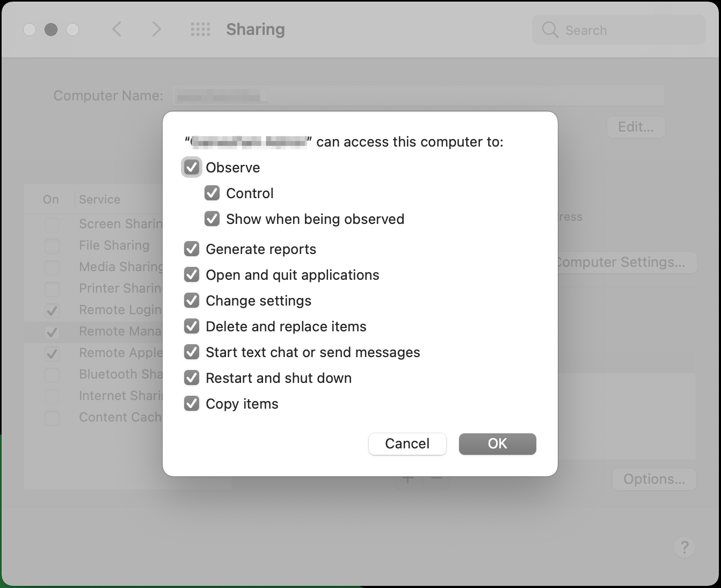The height and width of the screenshot is (588, 721).
Task: Confirm permissions with OK button
Action: pos(497,444)
